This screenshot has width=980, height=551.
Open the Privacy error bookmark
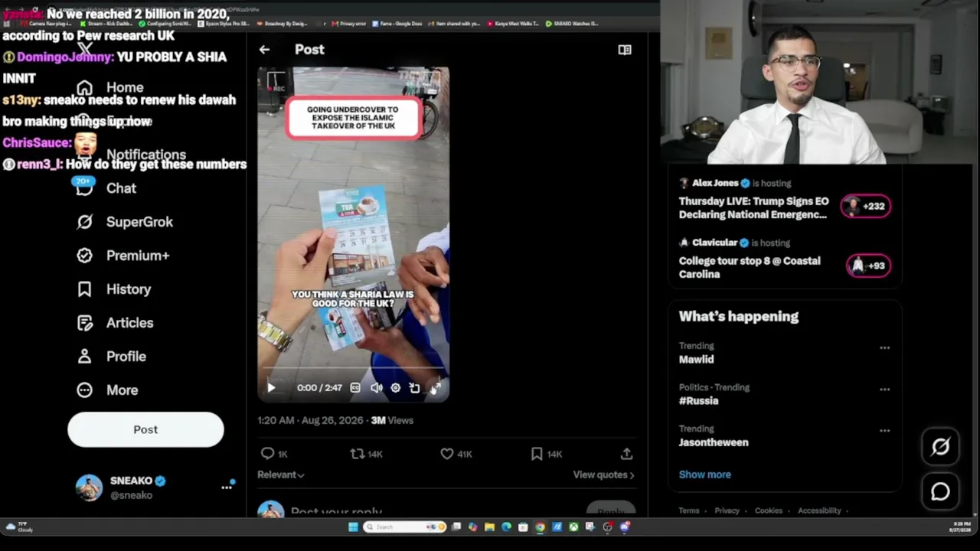coord(349,24)
